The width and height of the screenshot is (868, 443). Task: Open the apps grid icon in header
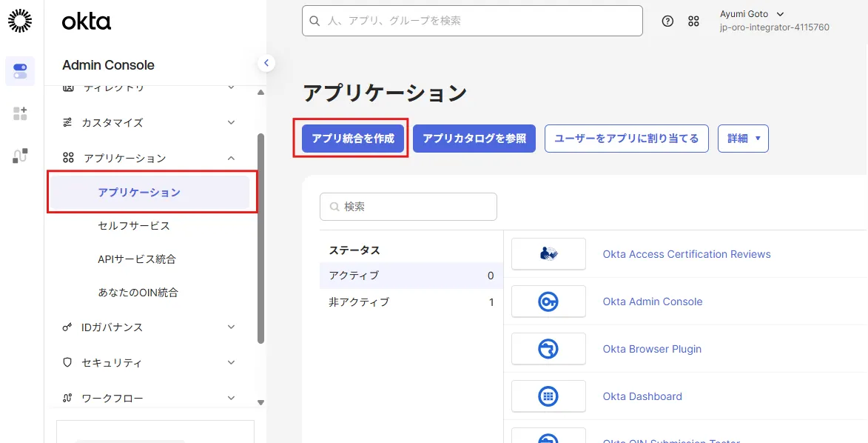(x=693, y=21)
